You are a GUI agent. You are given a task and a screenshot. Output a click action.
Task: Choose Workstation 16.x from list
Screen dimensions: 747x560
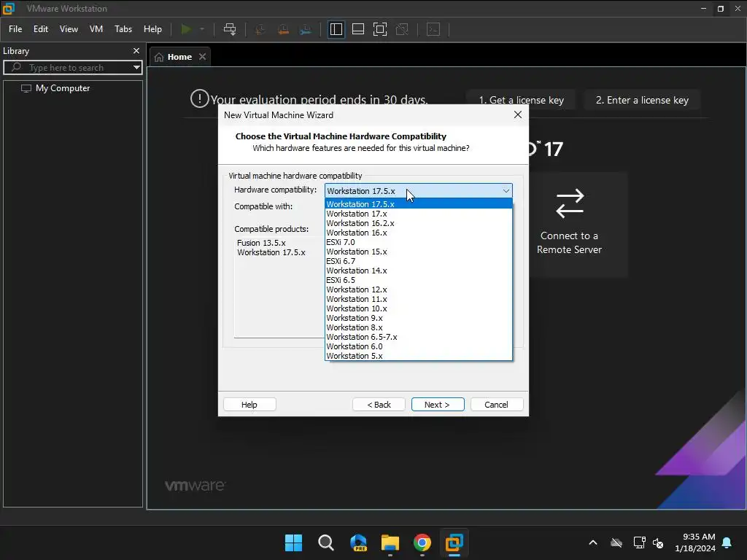pos(418,233)
